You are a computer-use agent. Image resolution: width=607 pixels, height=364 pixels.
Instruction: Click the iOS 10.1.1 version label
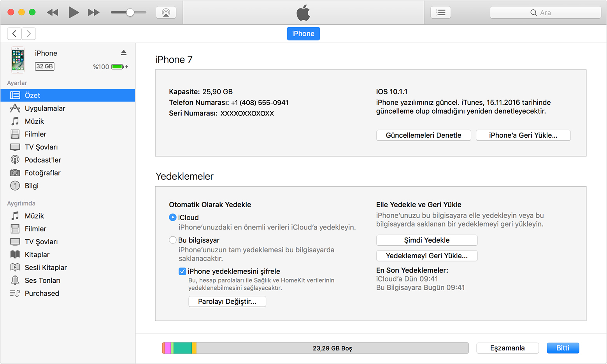(392, 92)
